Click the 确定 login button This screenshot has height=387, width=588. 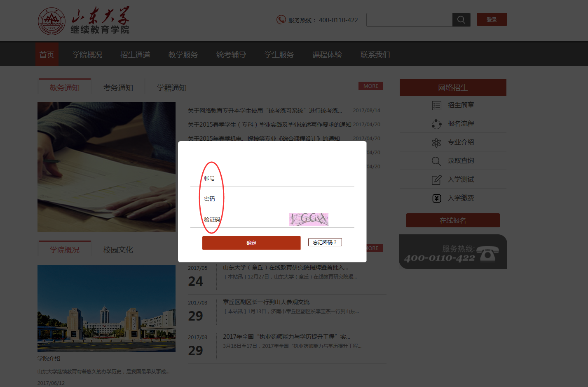click(251, 243)
